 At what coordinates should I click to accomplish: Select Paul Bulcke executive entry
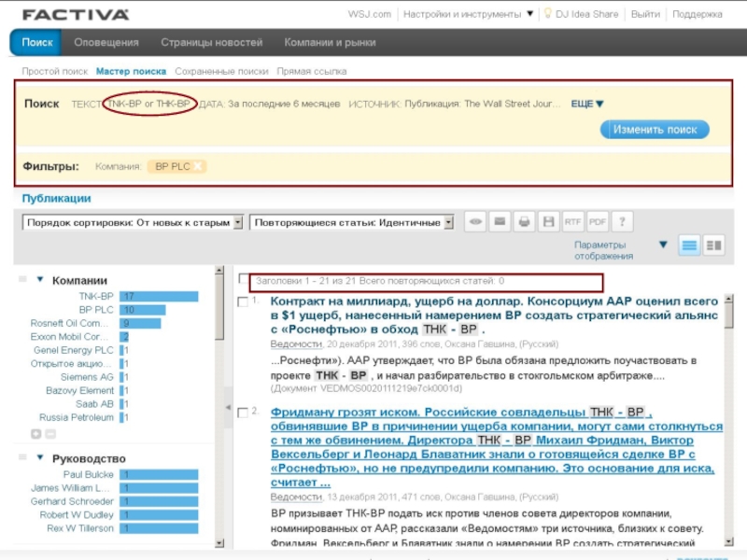coord(88,474)
